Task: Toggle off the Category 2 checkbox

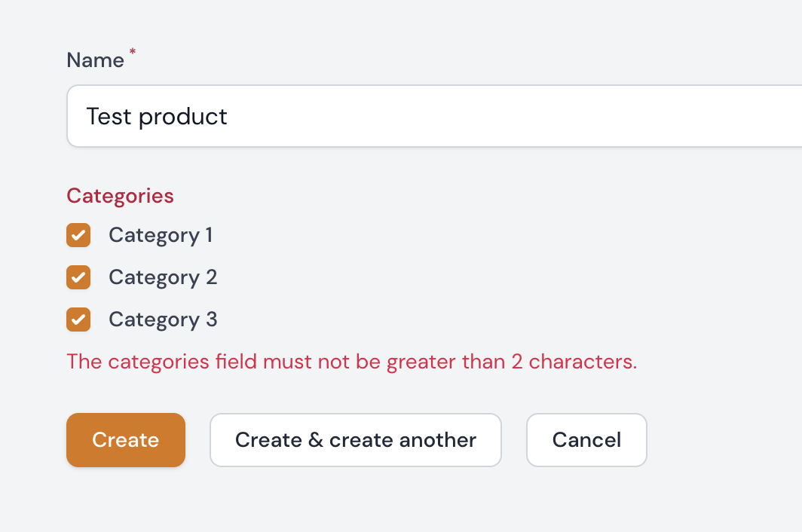Action: pos(78,277)
